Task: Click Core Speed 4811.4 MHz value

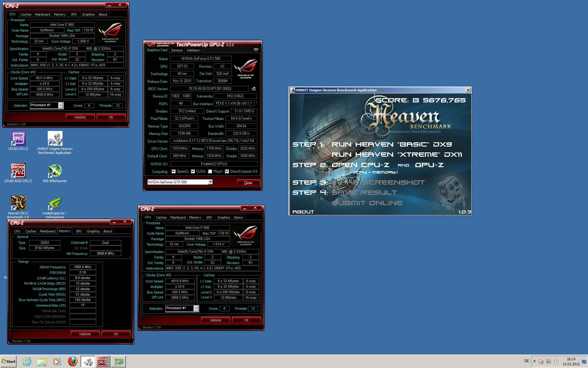Action: tap(44, 78)
